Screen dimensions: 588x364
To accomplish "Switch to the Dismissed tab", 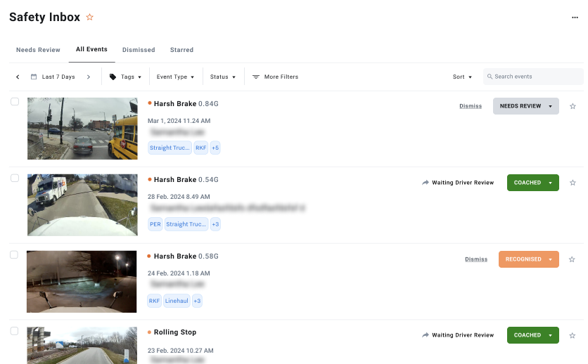I will pyautogui.click(x=139, y=50).
